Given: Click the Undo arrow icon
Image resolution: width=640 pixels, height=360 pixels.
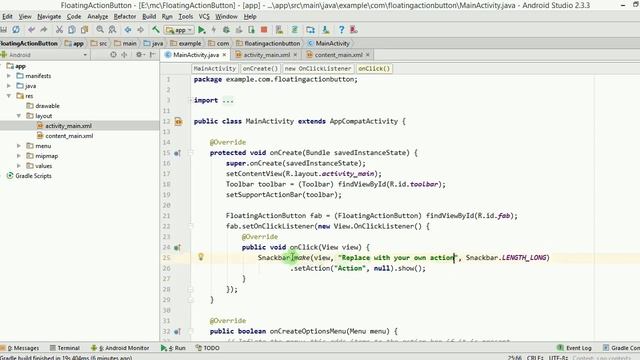Looking at the screenshot, I should tap(31, 30).
